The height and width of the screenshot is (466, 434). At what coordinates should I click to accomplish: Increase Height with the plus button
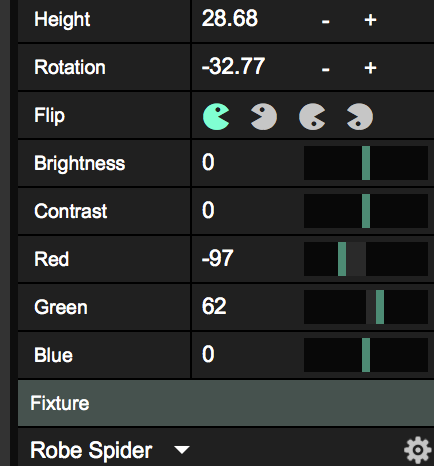(x=370, y=20)
